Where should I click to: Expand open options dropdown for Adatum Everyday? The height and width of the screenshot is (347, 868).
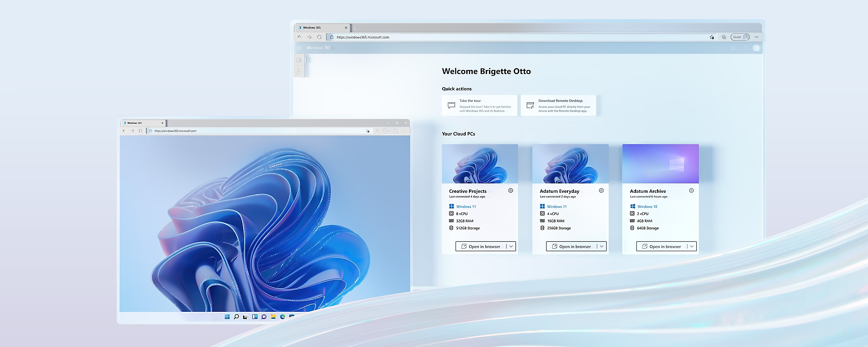point(602,246)
